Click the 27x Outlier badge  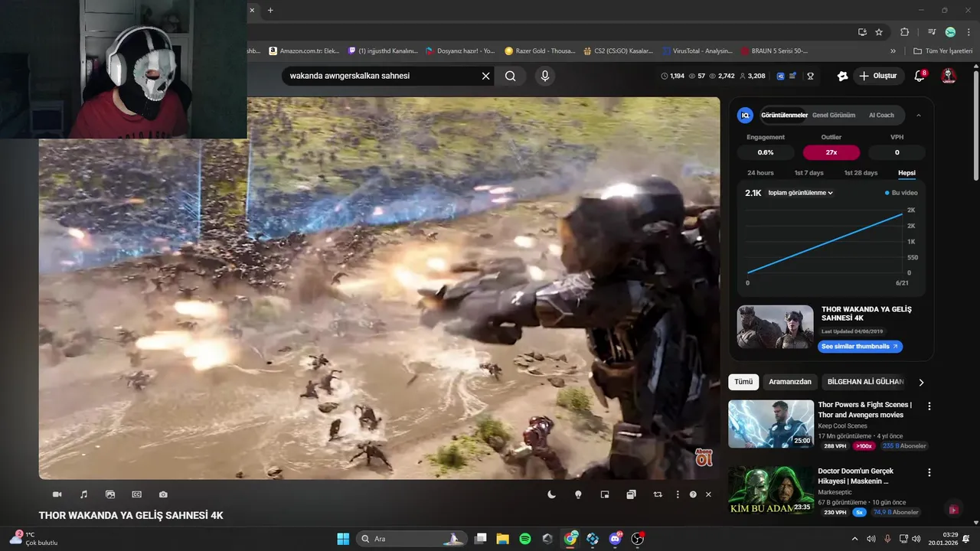pyautogui.click(x=831, y=152)
